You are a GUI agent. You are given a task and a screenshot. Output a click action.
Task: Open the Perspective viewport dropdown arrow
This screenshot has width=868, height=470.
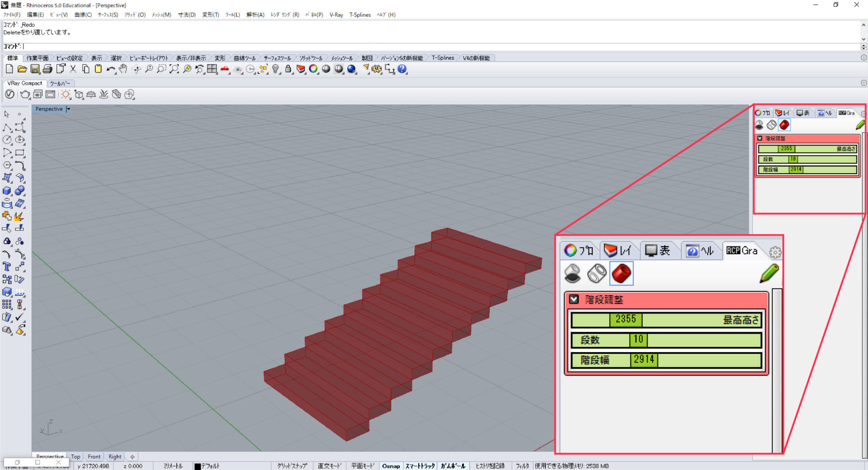coord(68,109)
